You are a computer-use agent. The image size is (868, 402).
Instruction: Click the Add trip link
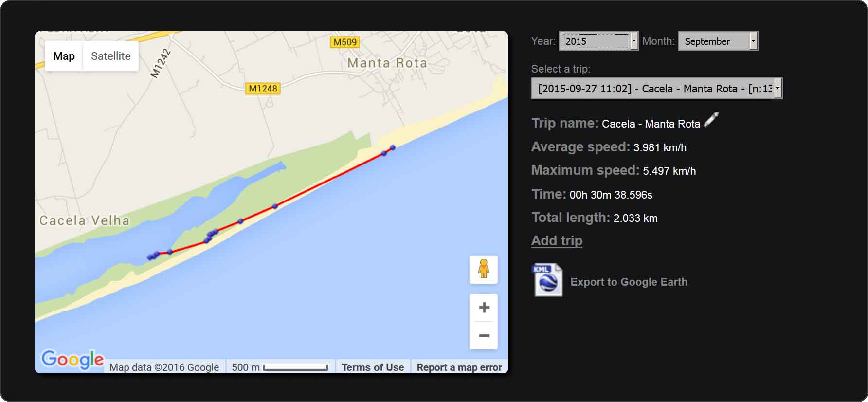[x=557, y=240]
